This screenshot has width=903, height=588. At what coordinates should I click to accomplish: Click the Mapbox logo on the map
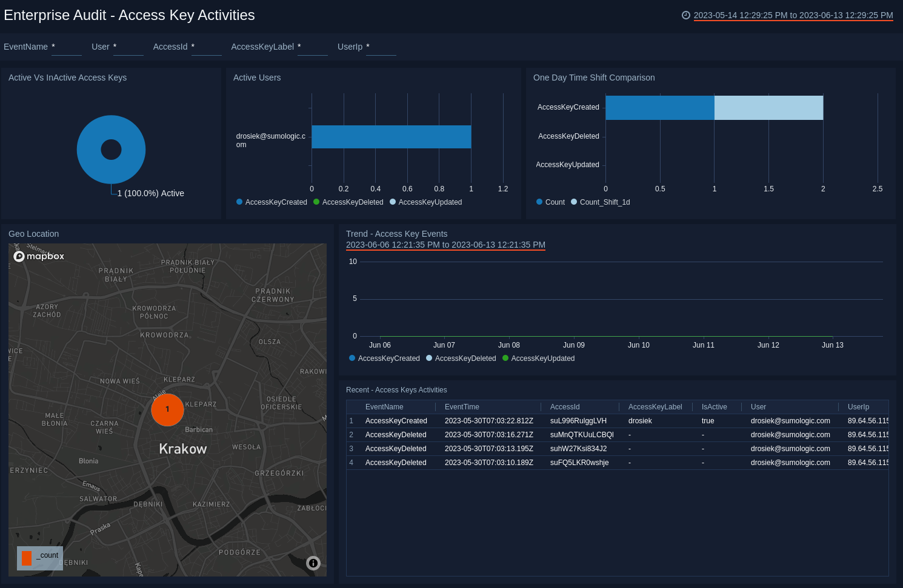[39, 256]
